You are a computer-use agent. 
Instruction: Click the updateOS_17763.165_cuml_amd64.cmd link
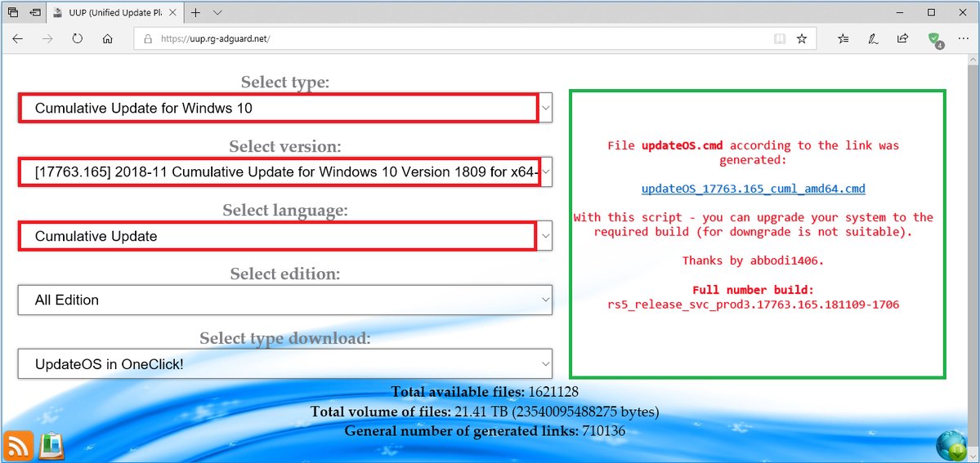click(753, 189)
